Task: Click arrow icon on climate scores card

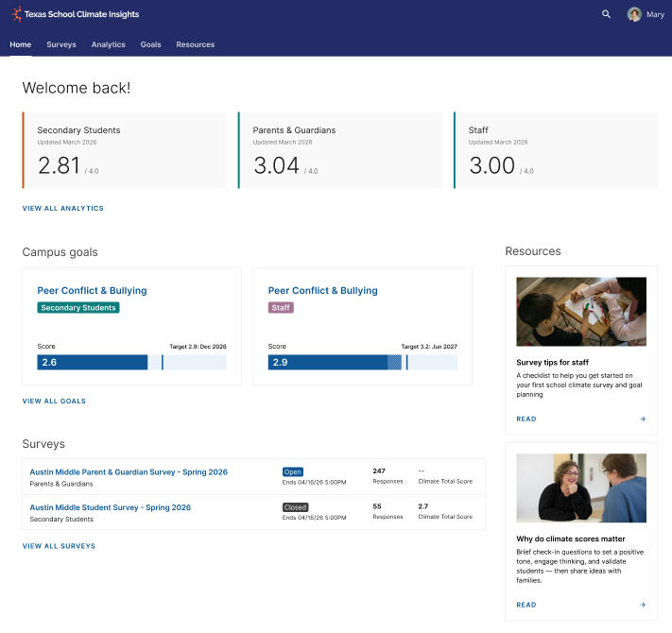Action: [x=643, y=605]
